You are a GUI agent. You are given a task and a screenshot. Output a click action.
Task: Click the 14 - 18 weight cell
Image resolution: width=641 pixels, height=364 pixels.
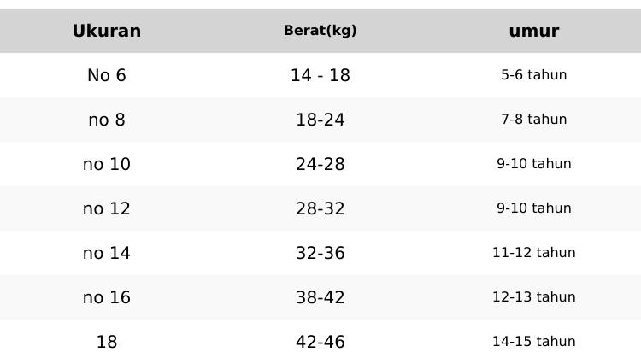coord(320,75)
